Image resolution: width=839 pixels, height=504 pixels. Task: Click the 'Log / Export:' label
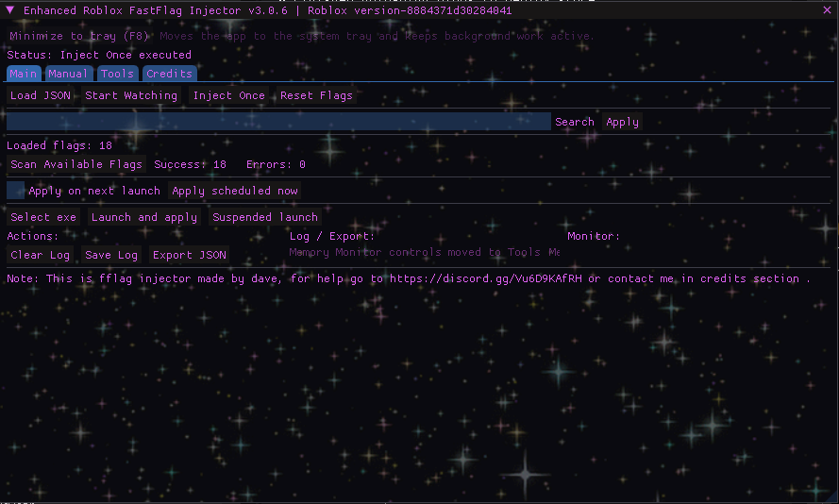tap(332, 236)
